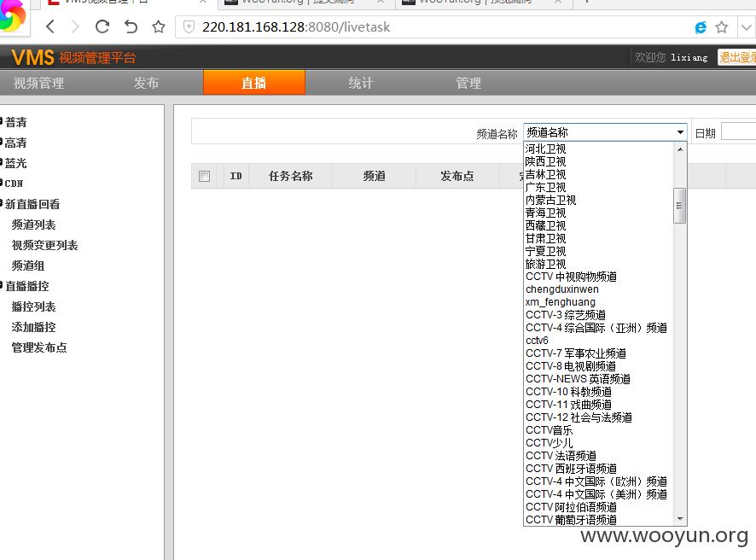Choose CCTV 法语频道 from the list
Screen dimensions: 756x560
(598, 456)
